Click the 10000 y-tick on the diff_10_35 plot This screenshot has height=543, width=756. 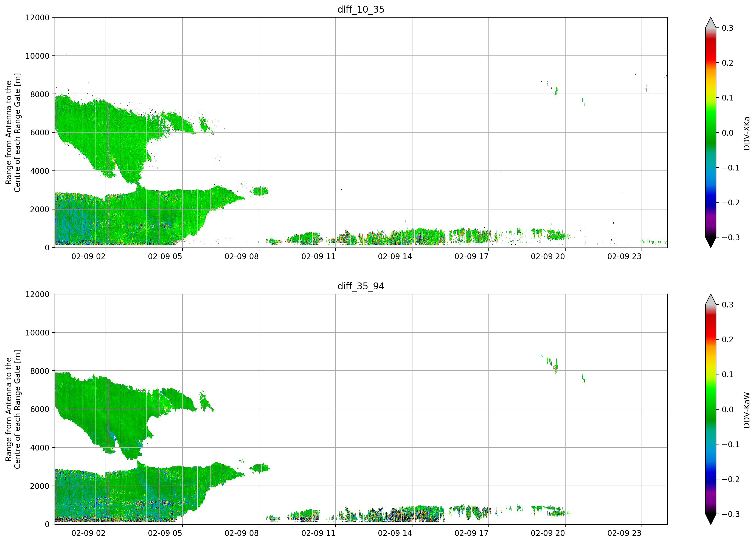click(37, 56)
